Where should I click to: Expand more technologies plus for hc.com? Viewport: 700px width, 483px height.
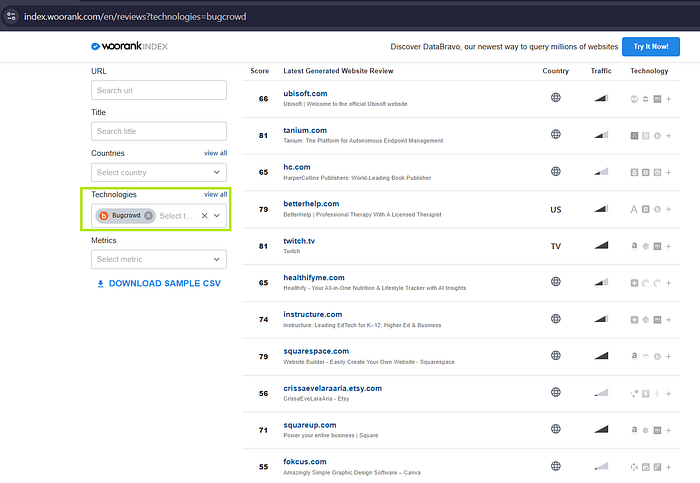[x=668, y=172]
